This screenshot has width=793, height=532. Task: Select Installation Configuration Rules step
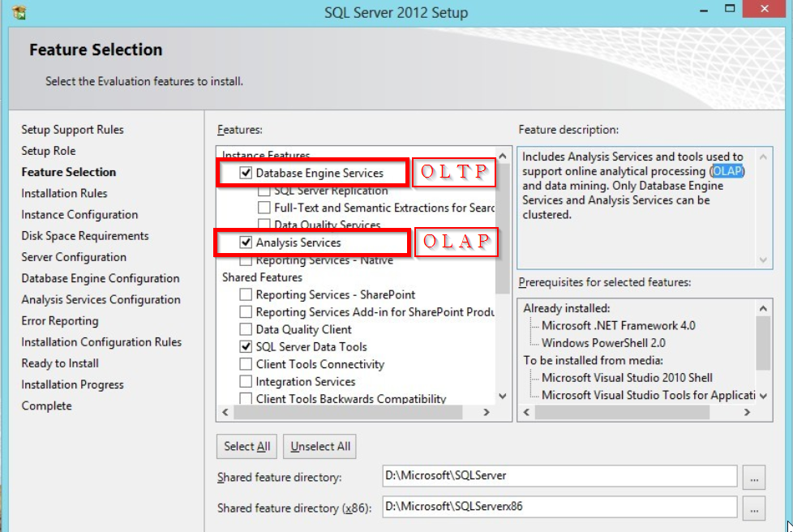tap(101, 342)
